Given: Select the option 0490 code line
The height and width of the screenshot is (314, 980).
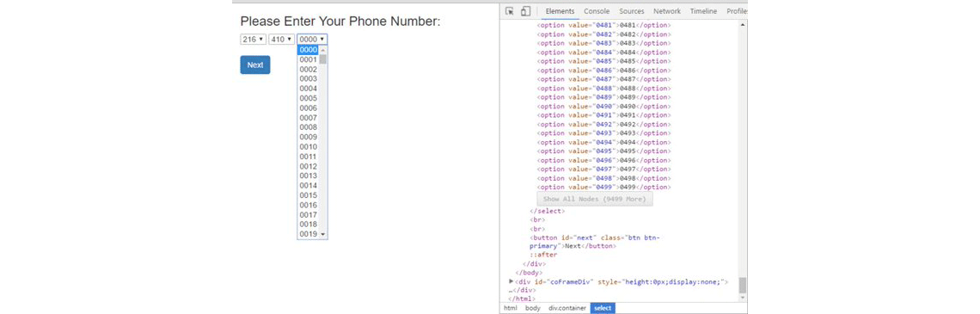Looking at the screenshot, I should coord(604,107).
